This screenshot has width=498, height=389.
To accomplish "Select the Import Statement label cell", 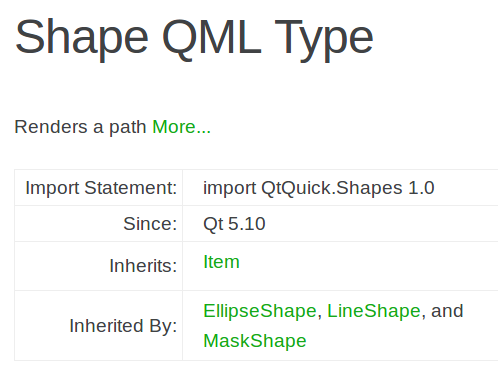I will click(x=98, y=188).
